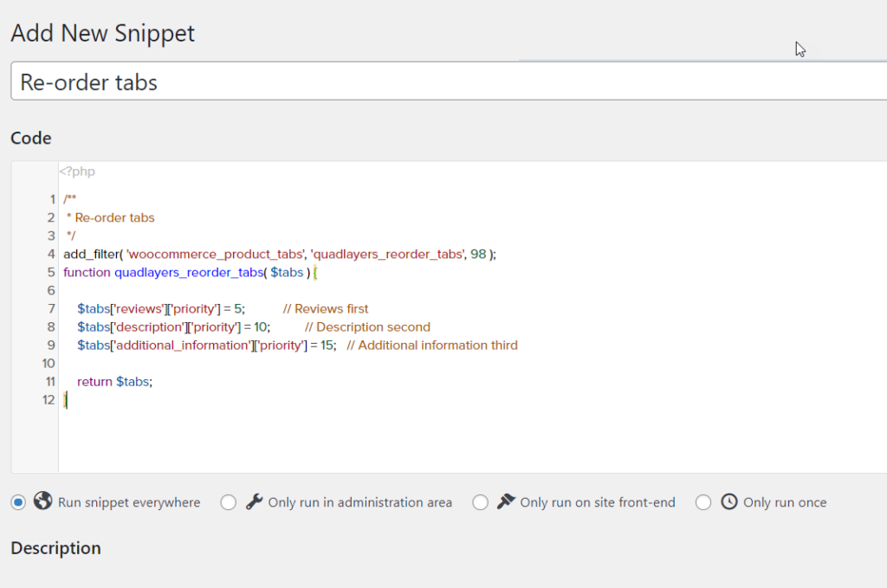Click line number 12 in the gutter

click(x=49, y=400)
